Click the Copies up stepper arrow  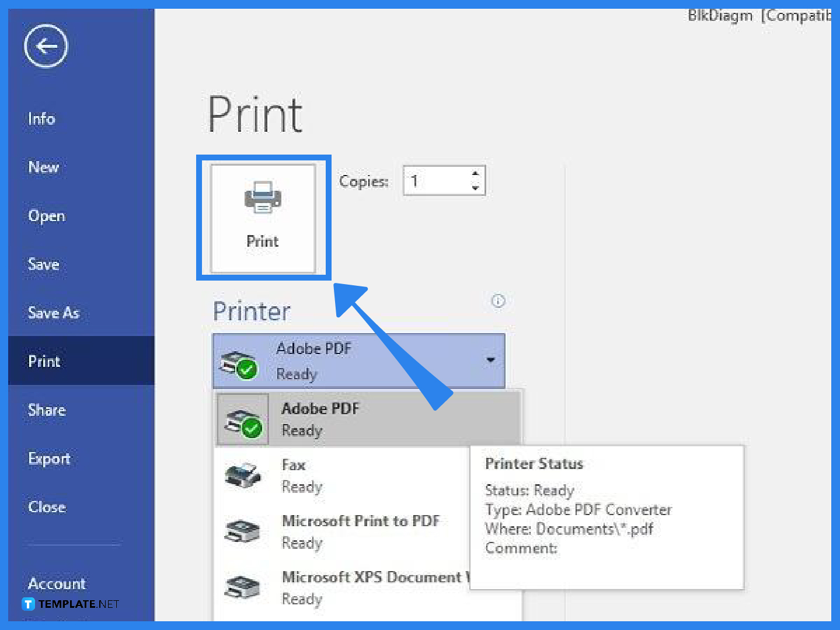pos(475,173)
